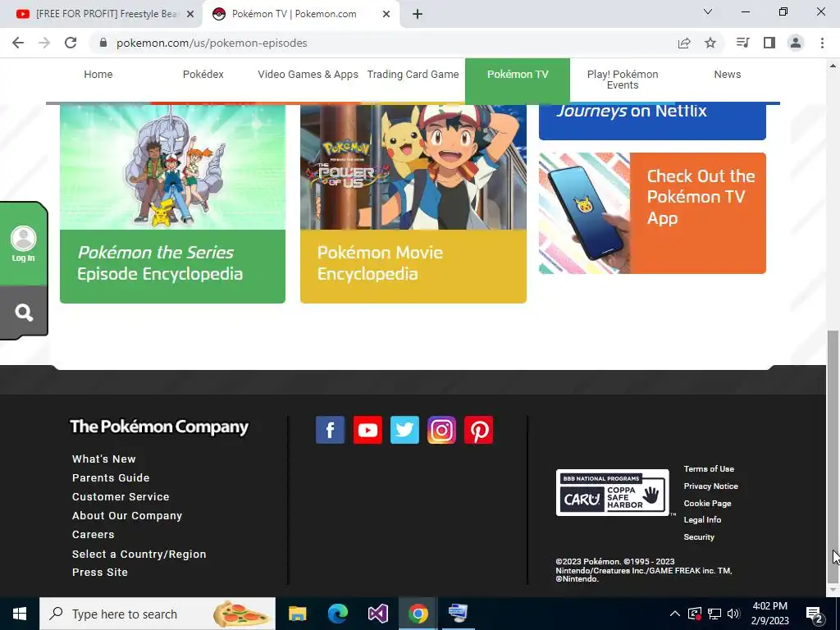Open the Chrome three-dot menu

click(x=822, y=43)
